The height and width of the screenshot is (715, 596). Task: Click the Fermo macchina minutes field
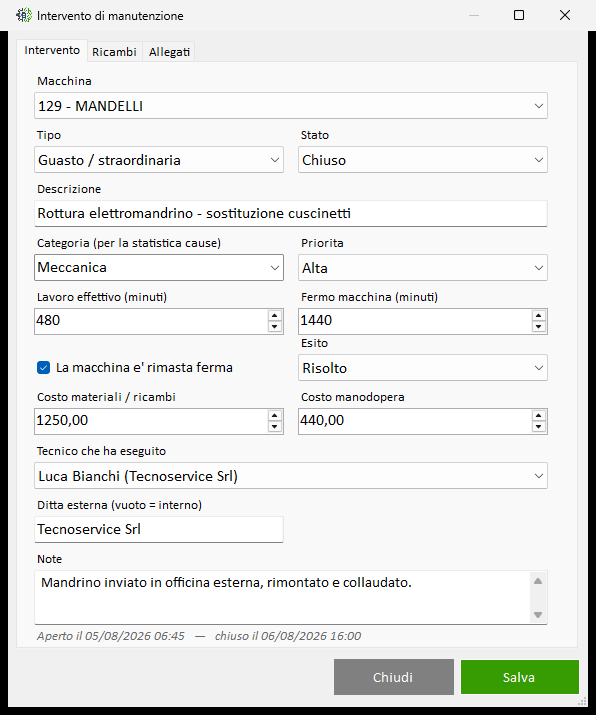[415, 321]
